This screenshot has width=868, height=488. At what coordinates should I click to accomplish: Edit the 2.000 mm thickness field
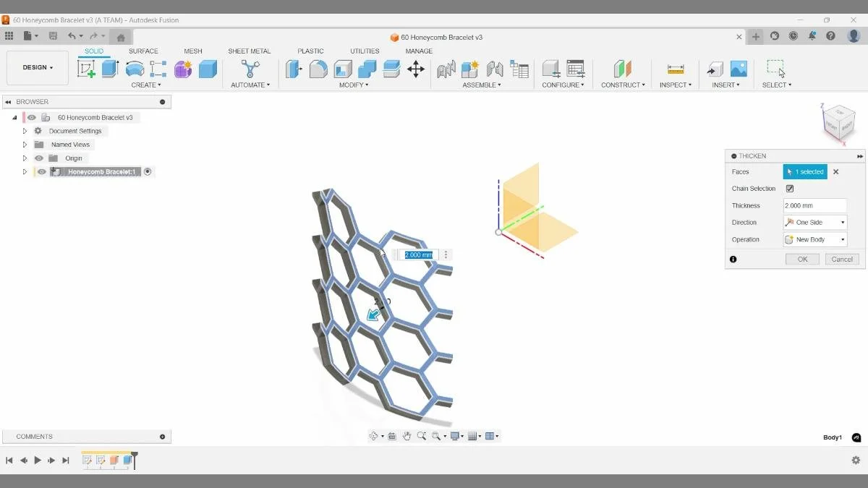(814, 205)
